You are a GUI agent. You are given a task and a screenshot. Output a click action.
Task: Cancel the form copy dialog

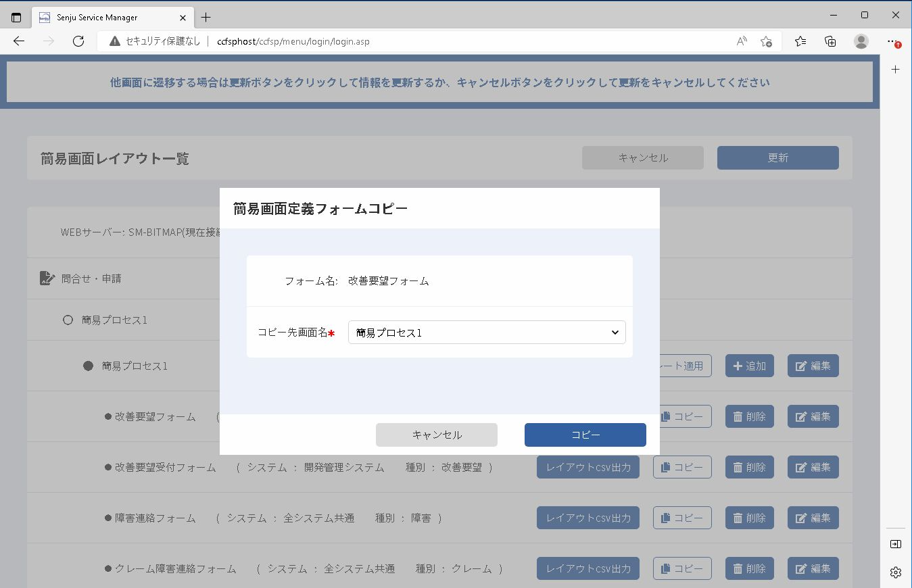[437, 435]
